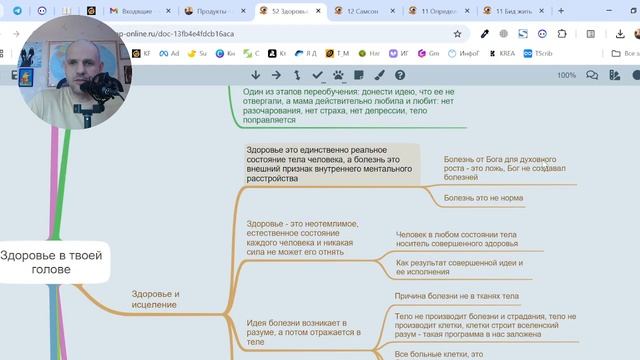Select node Как результат совершенной идеи
Screen dimensions: 640x360
(x=459, y=267)
